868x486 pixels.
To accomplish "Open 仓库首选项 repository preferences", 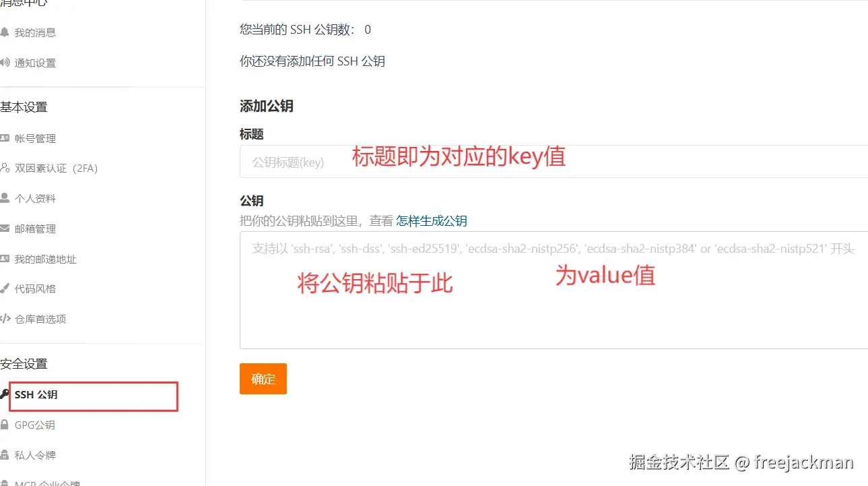I will coord(42,318).
